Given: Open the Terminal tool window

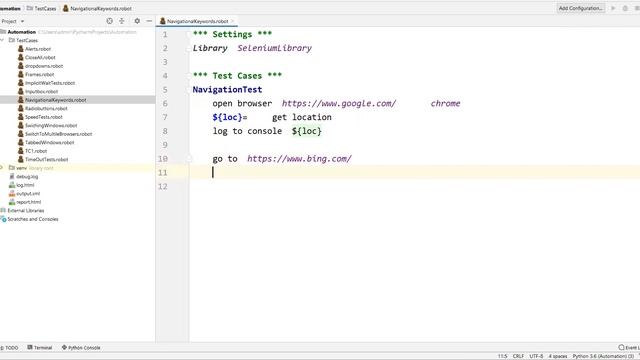Looking at the screenshot, I should pyautogui.click(x=40, y=348).
